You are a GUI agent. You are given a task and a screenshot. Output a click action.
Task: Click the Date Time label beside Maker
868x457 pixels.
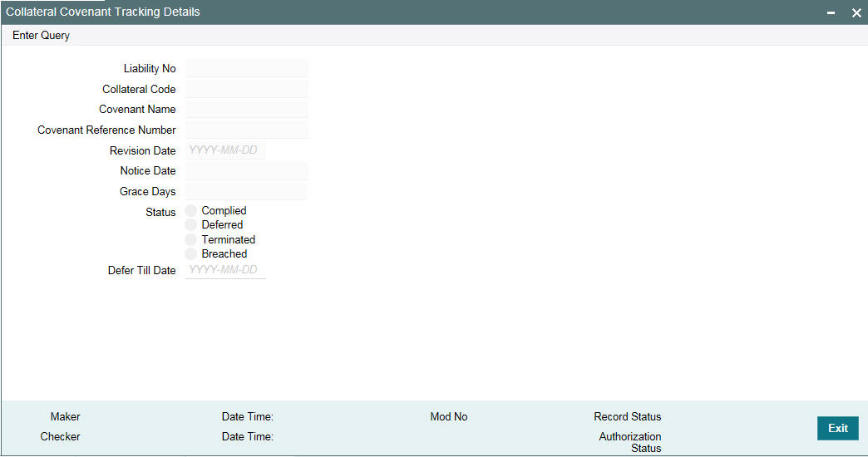coord(248,416)
